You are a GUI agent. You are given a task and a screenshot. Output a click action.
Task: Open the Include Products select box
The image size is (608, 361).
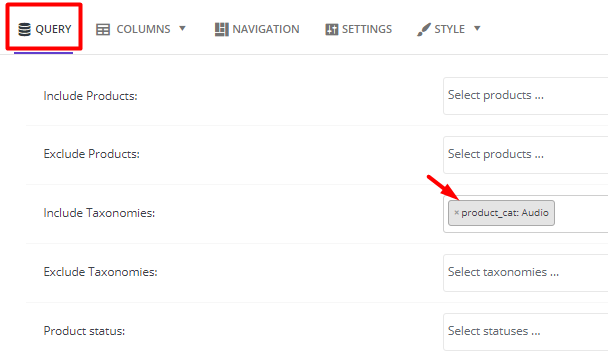click(525, 96)
